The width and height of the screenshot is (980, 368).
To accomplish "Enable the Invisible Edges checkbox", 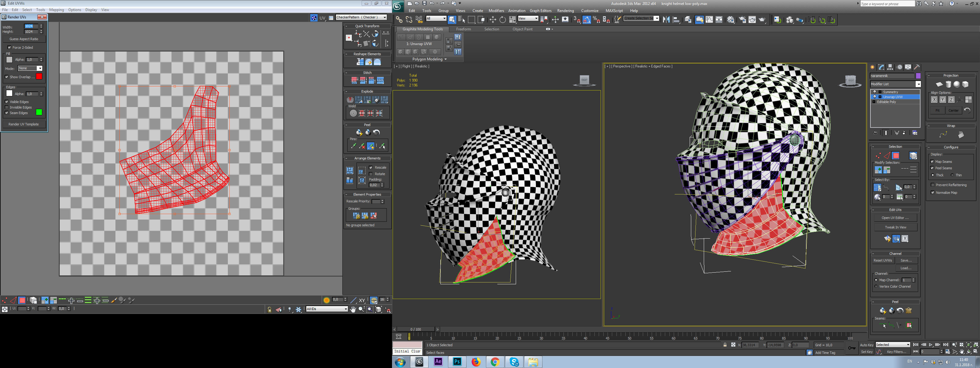I will [x=6, y=107].
